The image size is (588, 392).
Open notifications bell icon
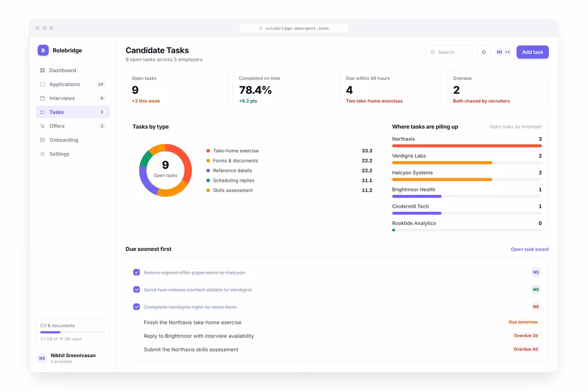click(x=484, y=52)
